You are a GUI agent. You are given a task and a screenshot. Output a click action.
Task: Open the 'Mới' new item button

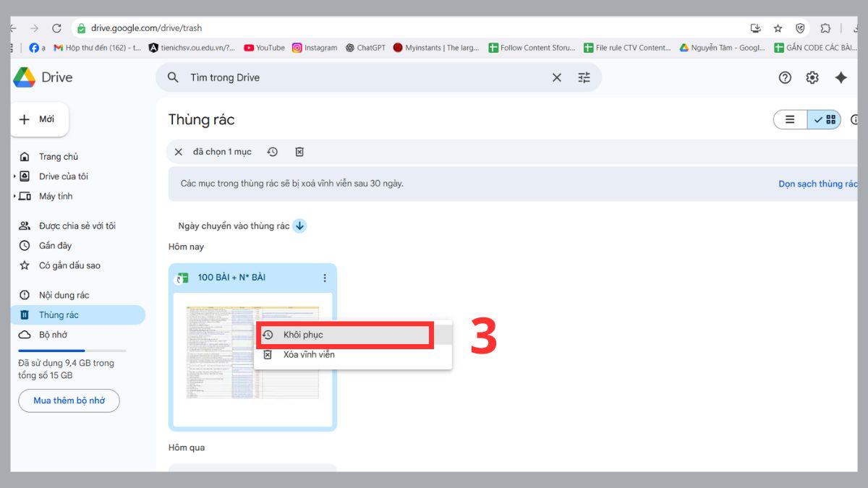[40, 119]
